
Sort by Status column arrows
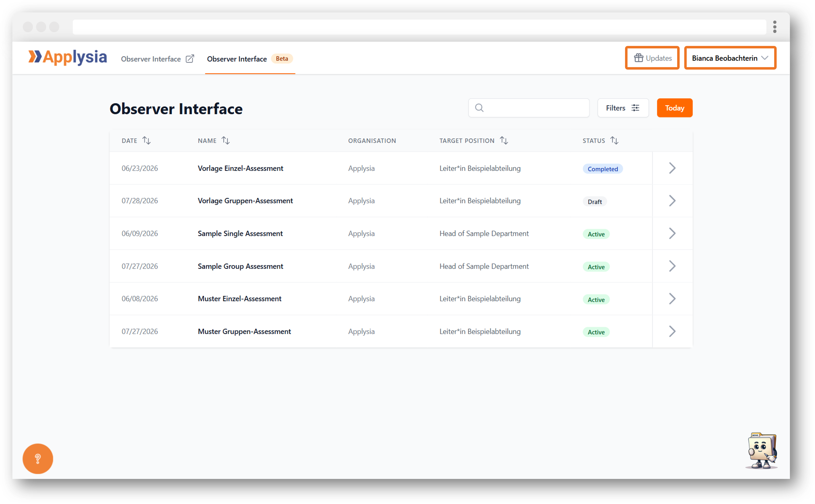[614, 140]
